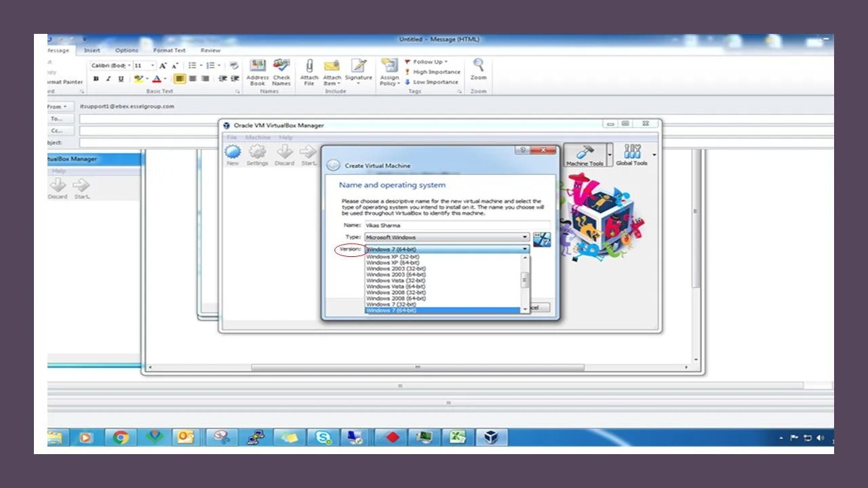Open Insert tab in Outlook ribbon
The height and width of the screenshot is (488, 868).
click(92, 50)
